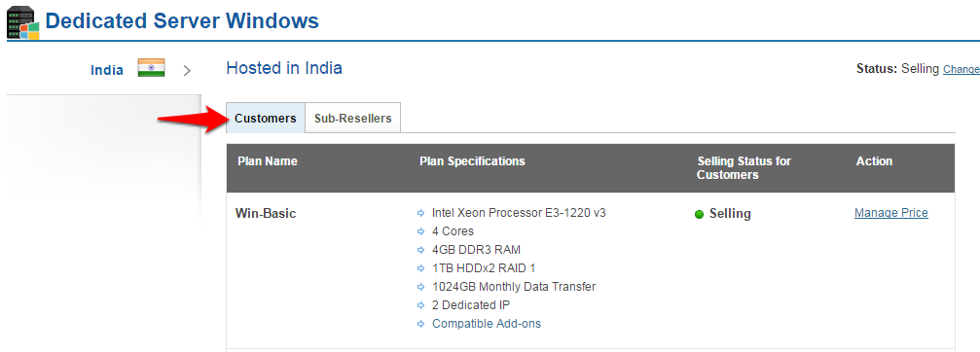
Task: Select India in the left sidebar
Action: (107, 70)
